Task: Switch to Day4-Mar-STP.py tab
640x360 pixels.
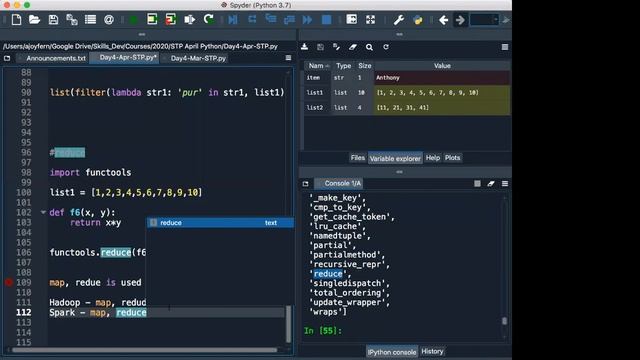Action: [x=198, y=58]
